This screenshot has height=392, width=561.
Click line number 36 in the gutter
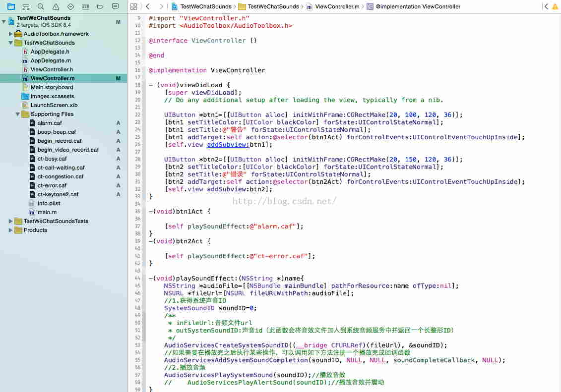coord(138,219)
